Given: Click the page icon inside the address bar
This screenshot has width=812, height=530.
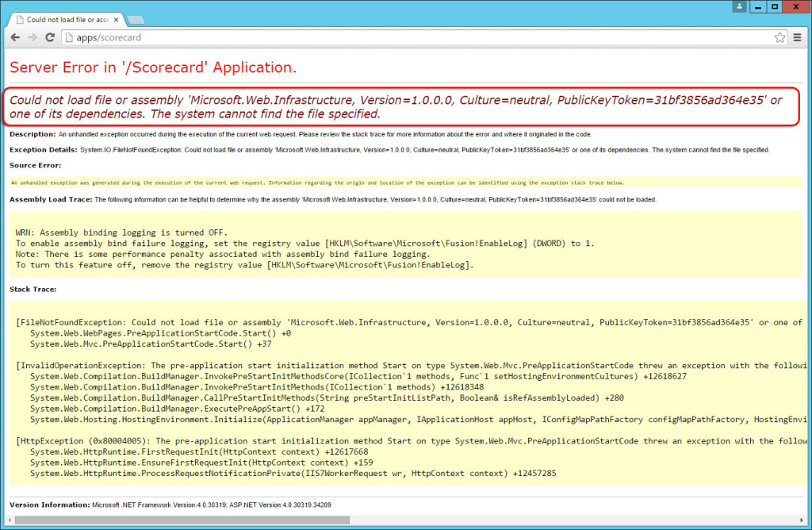Looking at the screenshot, I should (70, 36).
